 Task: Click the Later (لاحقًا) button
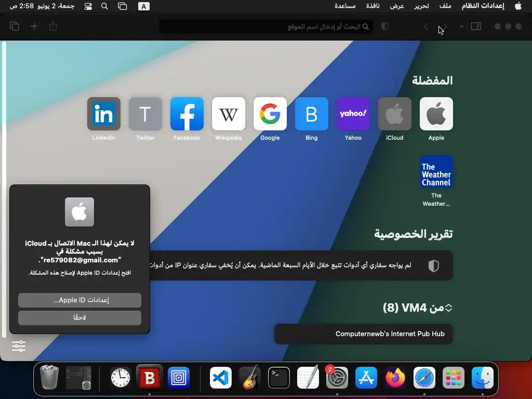(79, 318)
